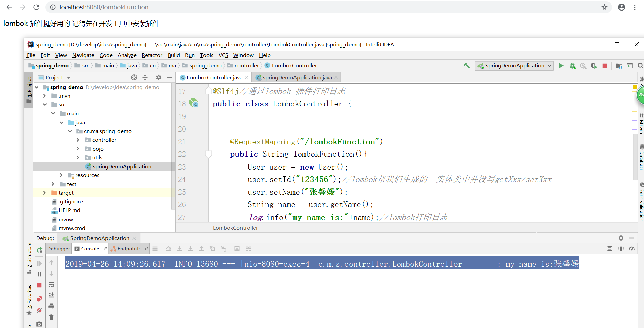The image size is (644, 328).
Task: Expand the pojo package
Action: [x=78, y=149]
